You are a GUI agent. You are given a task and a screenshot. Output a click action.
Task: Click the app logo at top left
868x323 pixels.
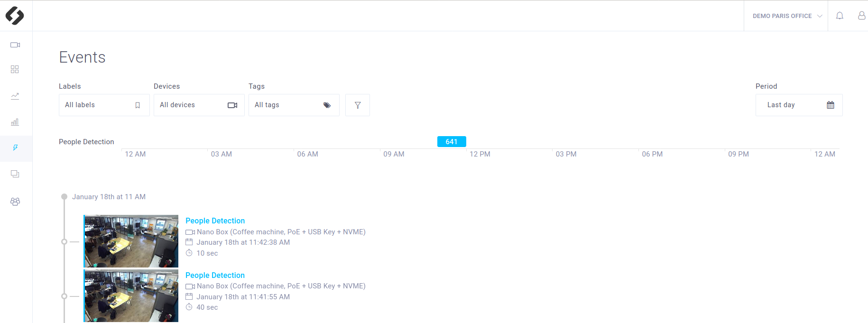(x=15, y=16)
